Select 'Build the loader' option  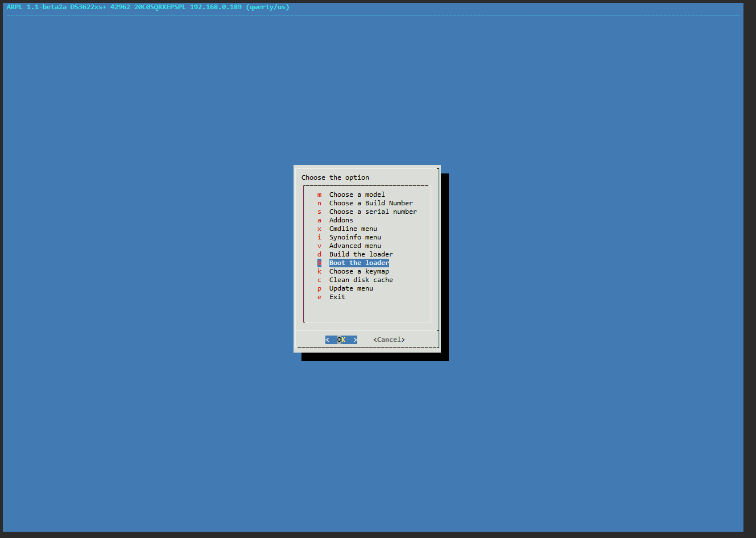[361, 254]
